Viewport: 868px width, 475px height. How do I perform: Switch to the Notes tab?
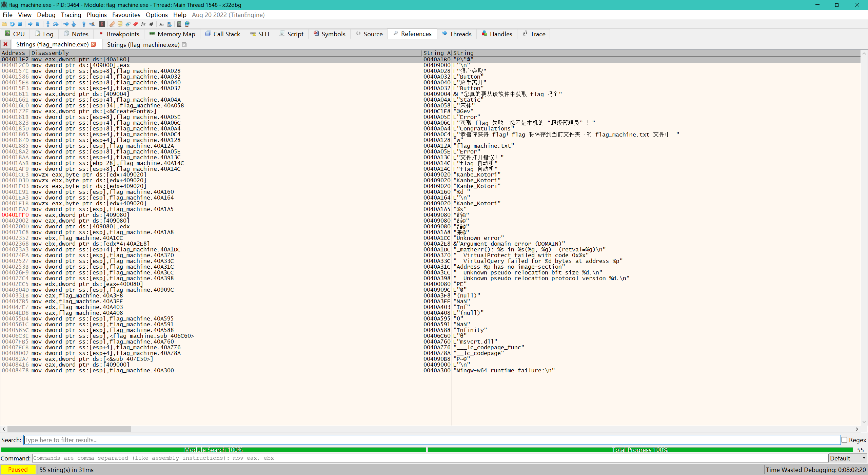click(76, 34)
